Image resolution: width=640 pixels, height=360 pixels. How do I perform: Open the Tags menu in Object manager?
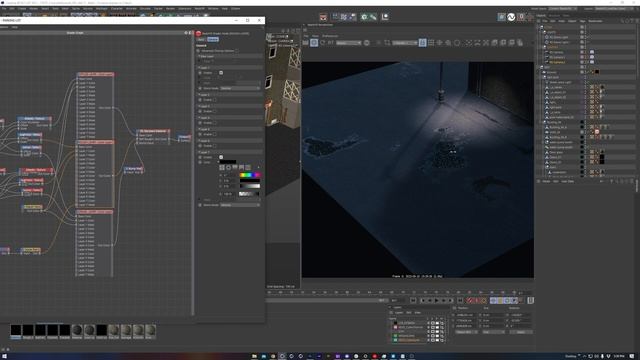pyautogui.click(x=582, y=21)
